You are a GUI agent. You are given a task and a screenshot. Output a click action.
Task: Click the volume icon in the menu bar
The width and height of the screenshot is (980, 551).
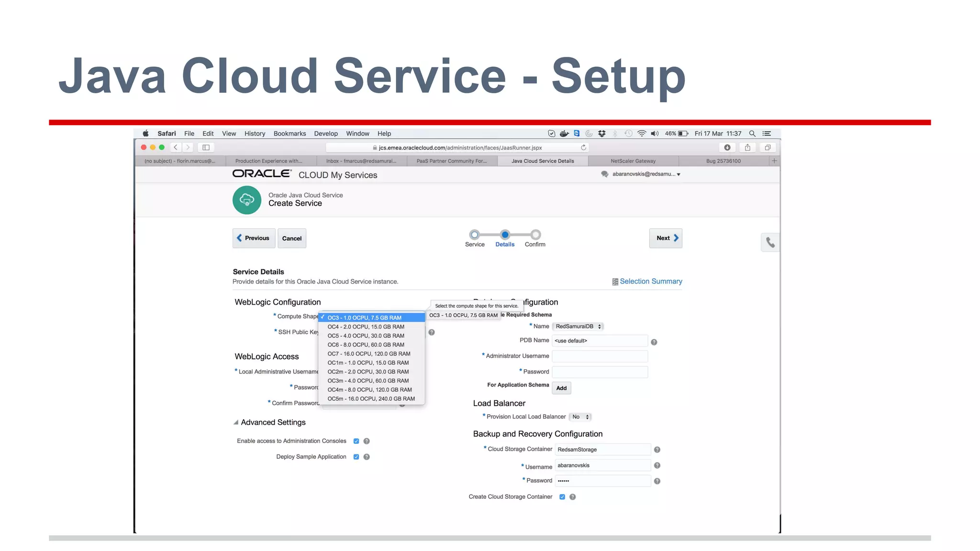click(655, 133)
